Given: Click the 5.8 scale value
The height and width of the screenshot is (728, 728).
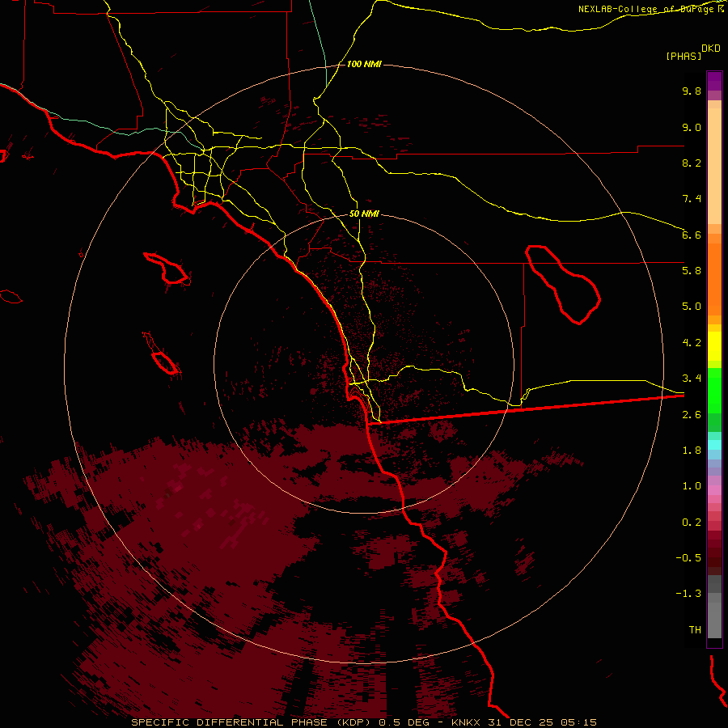Looking at the screenshot, I should click(x=692, y=271).
